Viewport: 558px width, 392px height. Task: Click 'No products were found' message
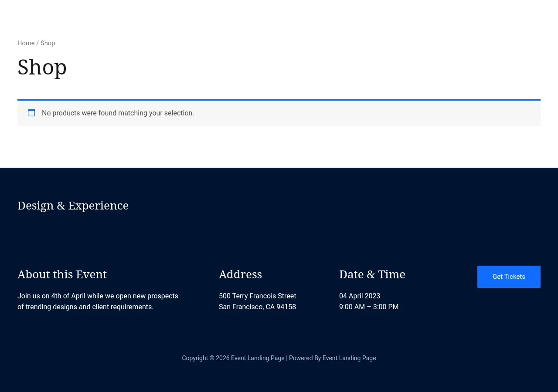tap(118, 113)
